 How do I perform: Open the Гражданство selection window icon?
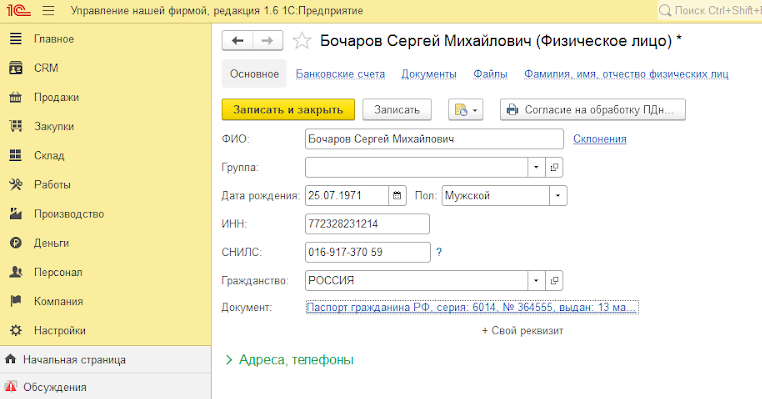point(554,281)
